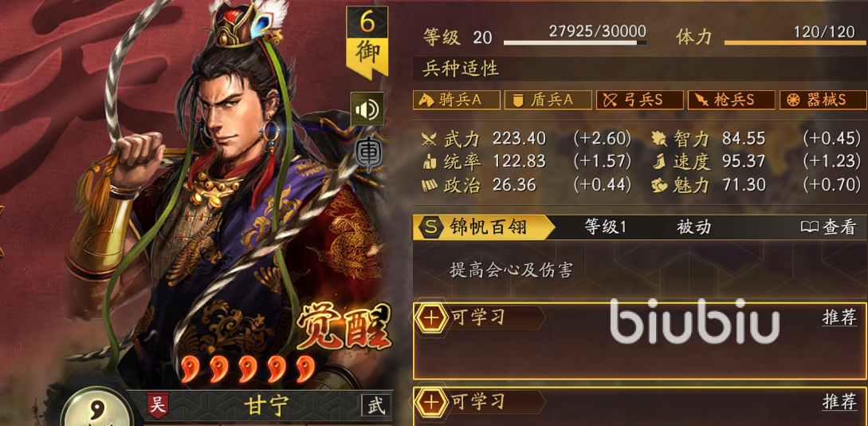The width and height of the screenshot is (868, 426).
Task: Tap the yellow 6 御 cost badge
Action: (x=367, y=42)
